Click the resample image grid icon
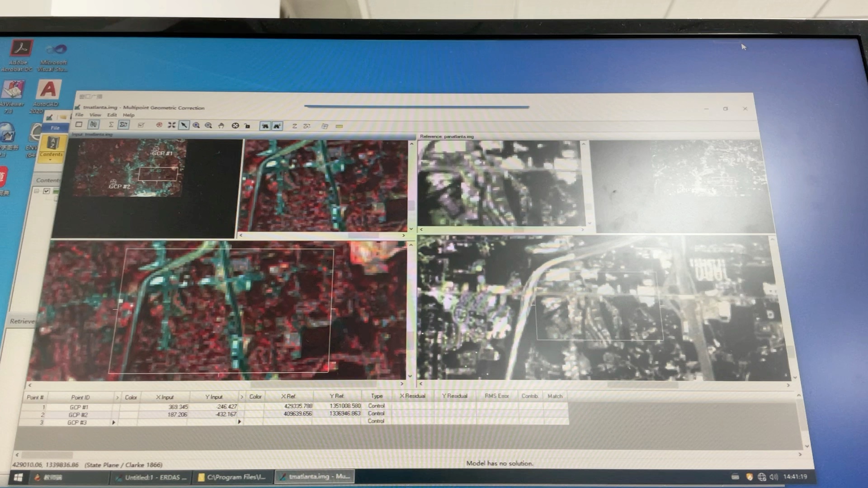The height and width of the screenshot is (488, 868). coord(325,126)
